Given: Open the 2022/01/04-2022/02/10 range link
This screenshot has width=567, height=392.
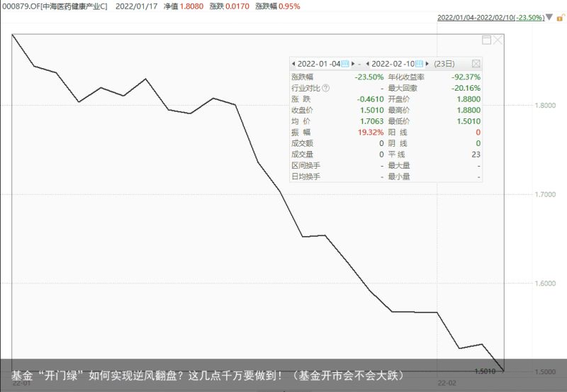Looking at the screenshot, I should click(490, 17).
